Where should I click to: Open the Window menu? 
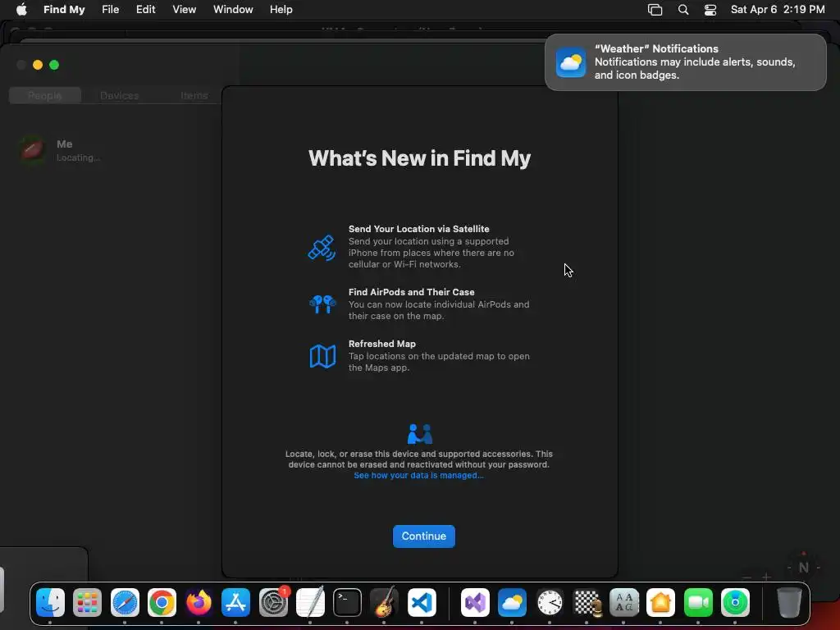[x=233, y=9]
